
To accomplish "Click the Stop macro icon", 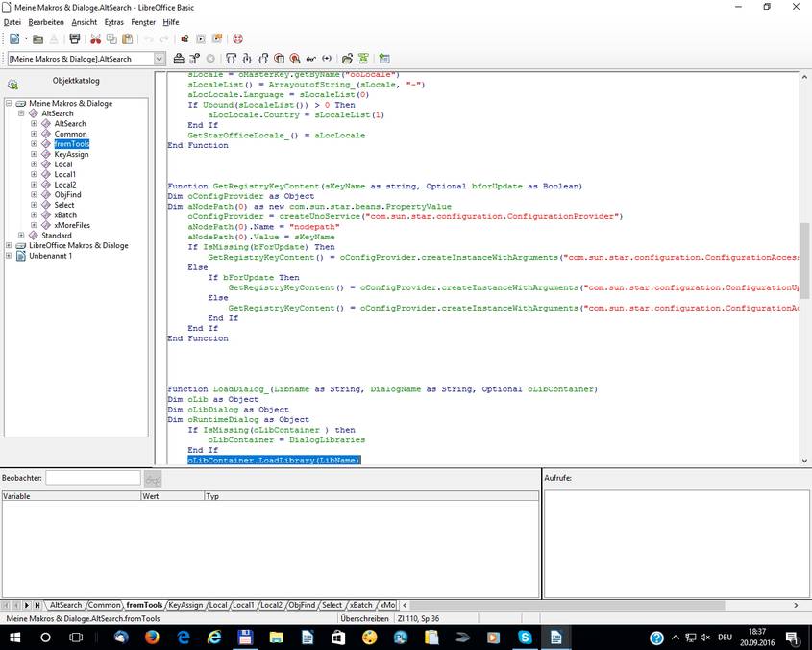I will [x=210, y=59].
